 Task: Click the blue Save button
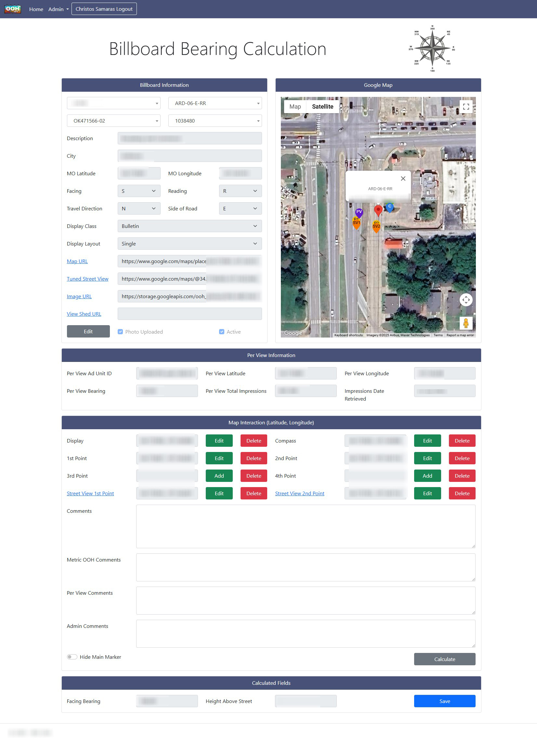click(x=444, y=701)
